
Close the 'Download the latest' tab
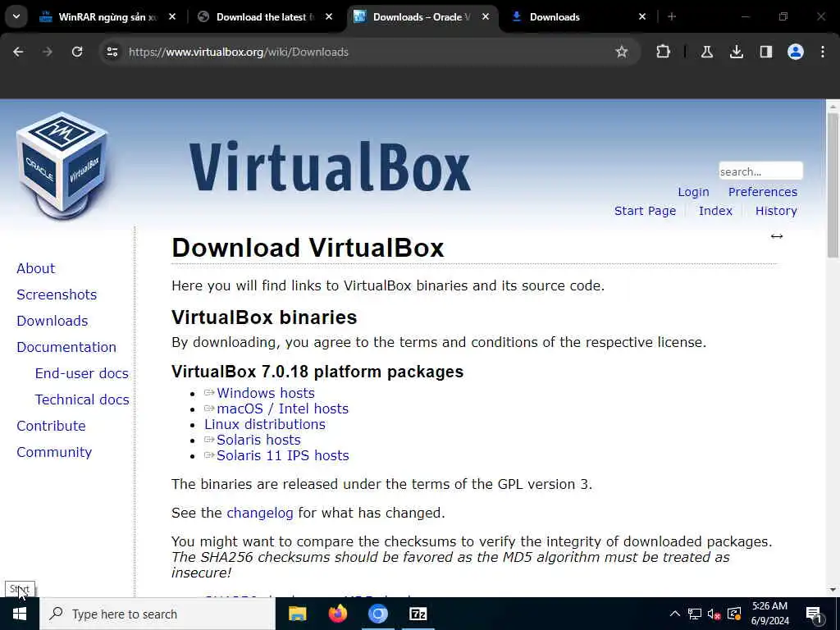click(329, 16)
